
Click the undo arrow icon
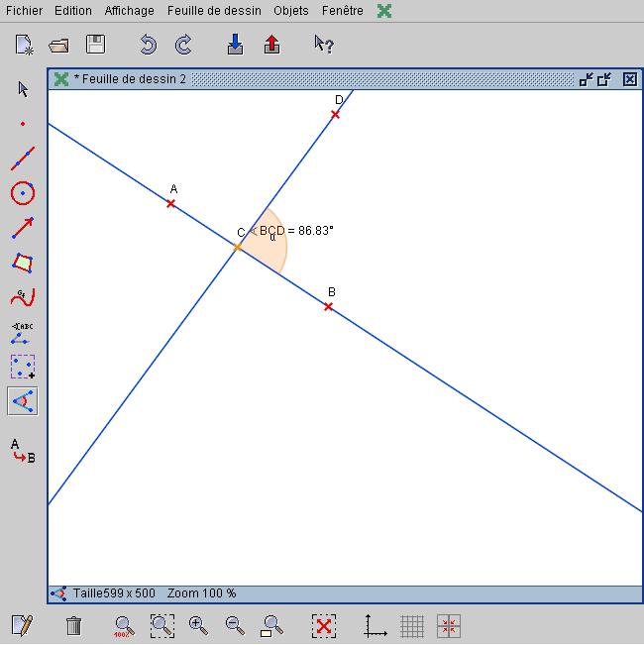(148, 45)
